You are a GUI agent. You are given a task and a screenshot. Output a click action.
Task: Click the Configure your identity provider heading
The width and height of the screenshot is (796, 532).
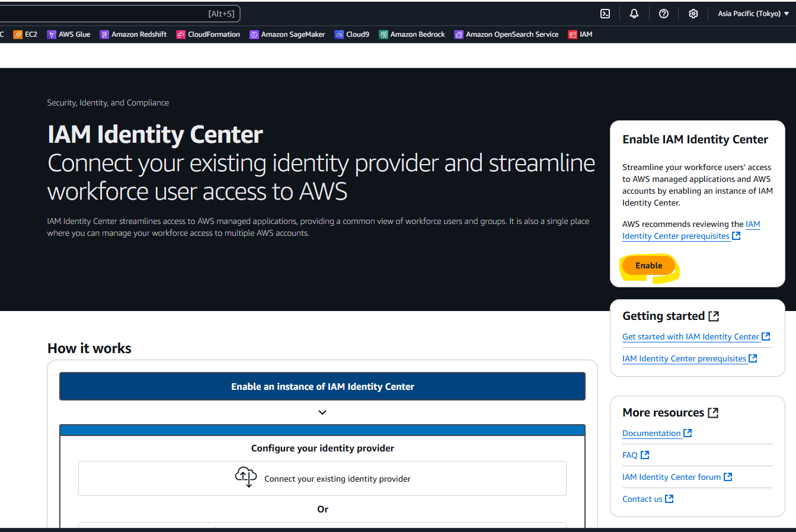click(x=322, y=448)
